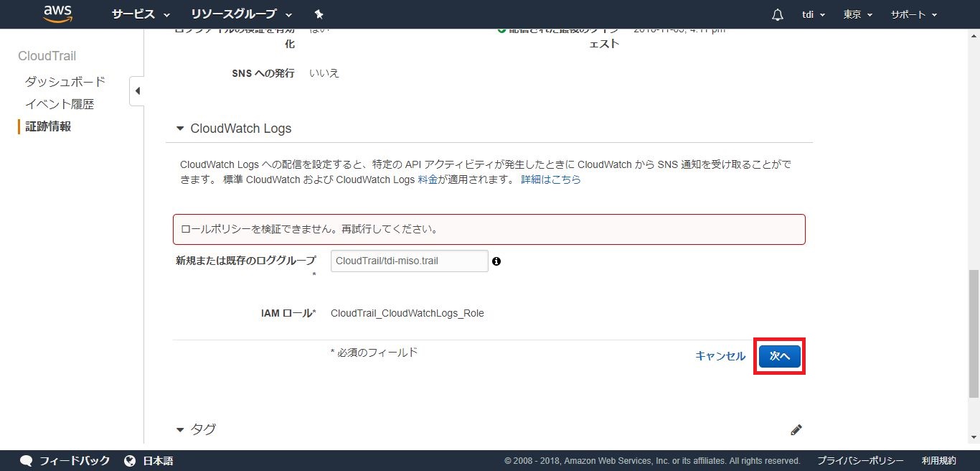Collapse the CloudWatch Logs section
The width and height of the screenshot is (980, 471).
click(180, 129)
